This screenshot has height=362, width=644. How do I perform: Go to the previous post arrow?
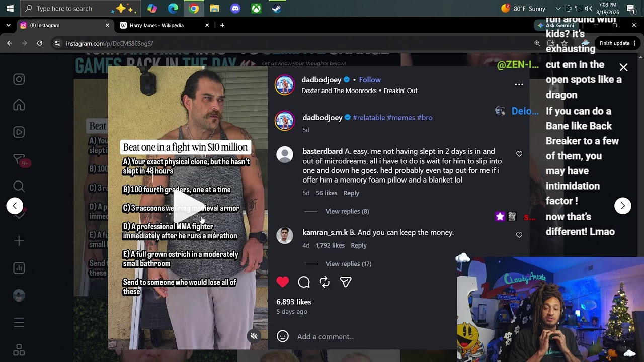(x=15, y=206)
